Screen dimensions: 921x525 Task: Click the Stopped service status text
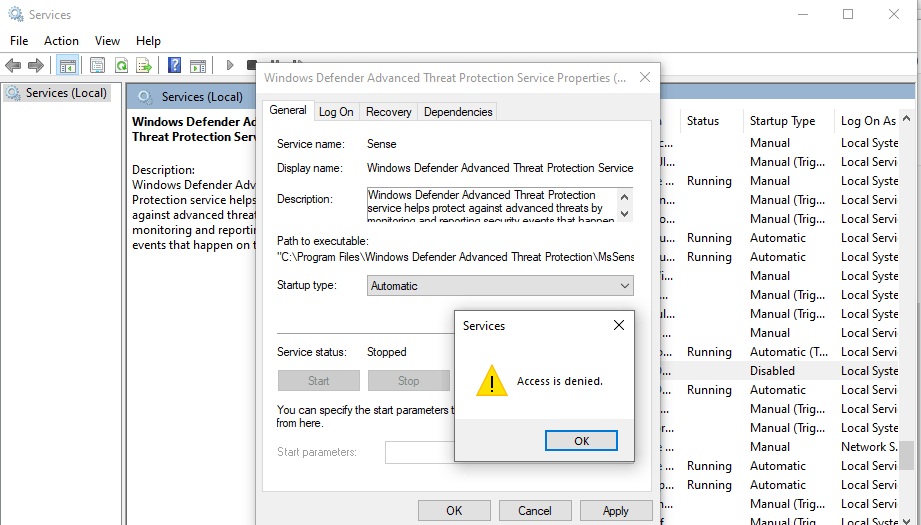tap(386, 352)
